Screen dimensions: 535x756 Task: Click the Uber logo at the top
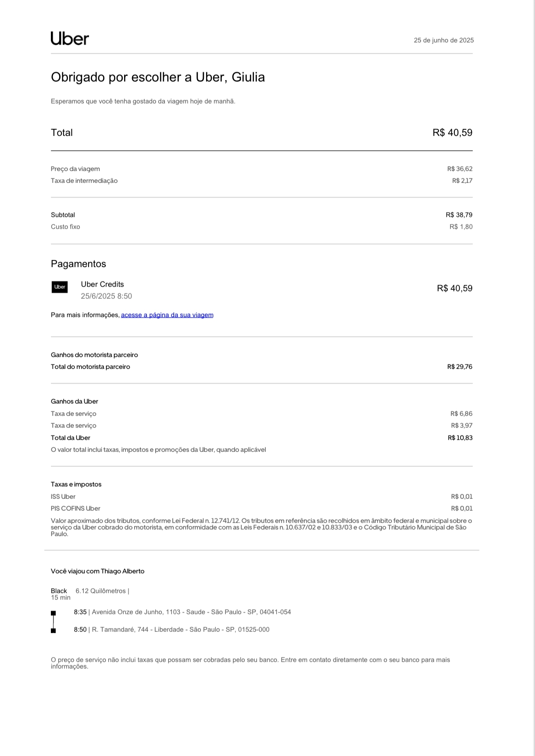[x=70, y=39]
